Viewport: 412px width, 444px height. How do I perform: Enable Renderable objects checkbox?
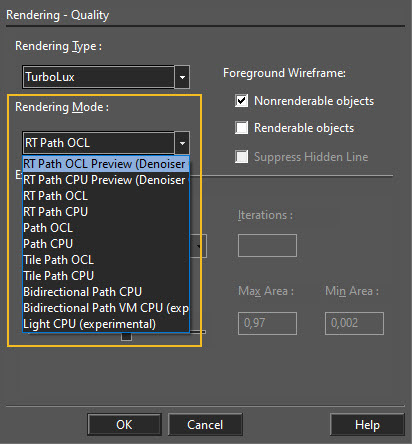[241, 128]
